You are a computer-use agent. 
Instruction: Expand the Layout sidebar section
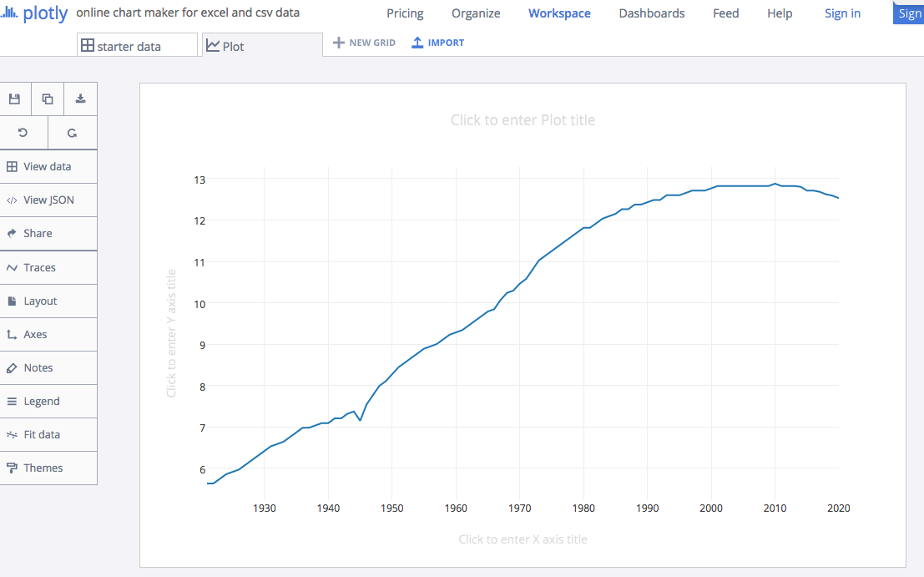point(40,301)
